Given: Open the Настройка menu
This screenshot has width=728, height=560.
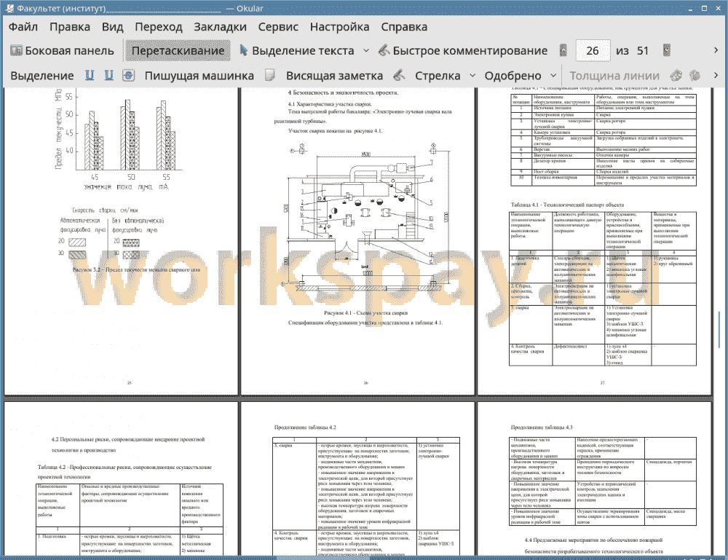Looking at the screenshot, I should (339, 27).
